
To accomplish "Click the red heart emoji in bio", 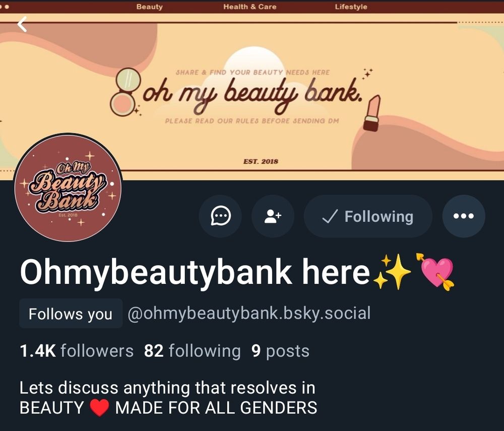I will click(x=99, y=407).
